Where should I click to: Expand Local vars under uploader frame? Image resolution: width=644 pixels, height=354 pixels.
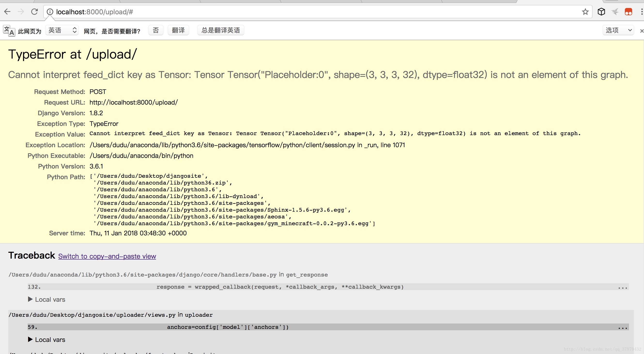pos(47,339)
